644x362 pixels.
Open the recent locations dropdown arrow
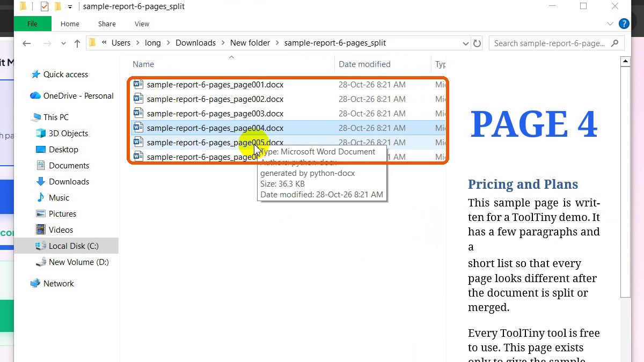click(63, 43)
